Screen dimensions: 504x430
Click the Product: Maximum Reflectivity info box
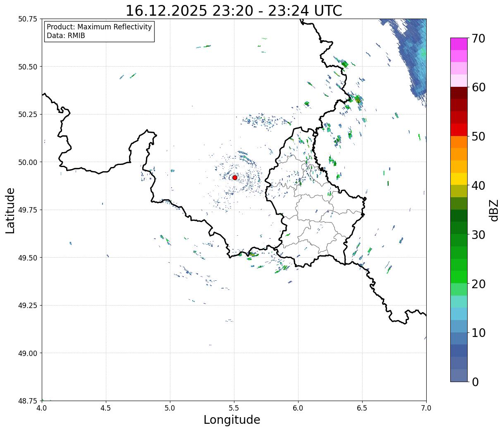click(99, 31)
